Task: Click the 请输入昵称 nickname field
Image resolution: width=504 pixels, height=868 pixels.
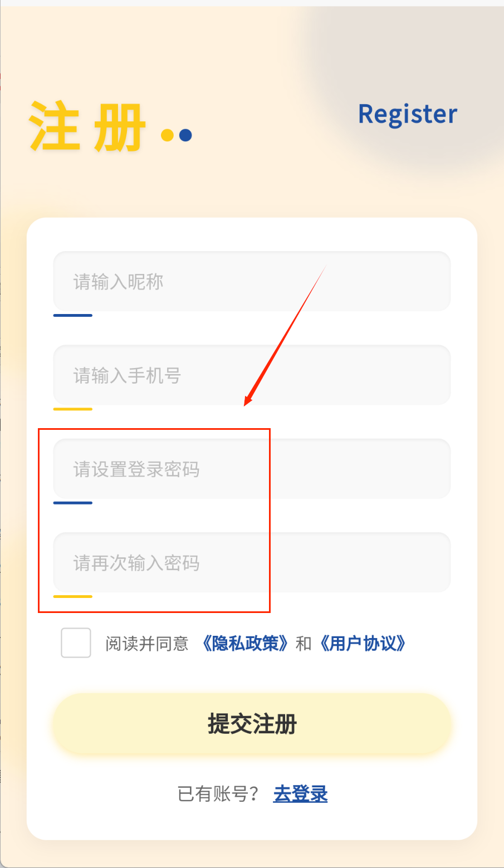Action: pos(252,282)
